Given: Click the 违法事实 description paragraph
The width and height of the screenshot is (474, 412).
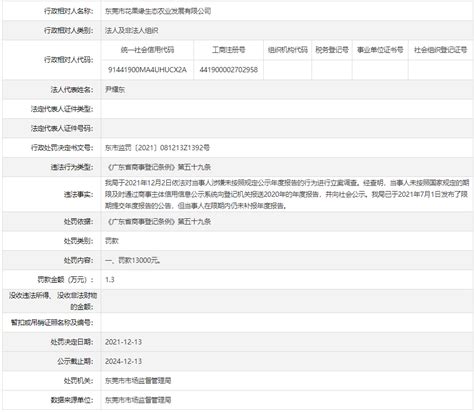Looking at the screenshot, I should pos(287,194).
